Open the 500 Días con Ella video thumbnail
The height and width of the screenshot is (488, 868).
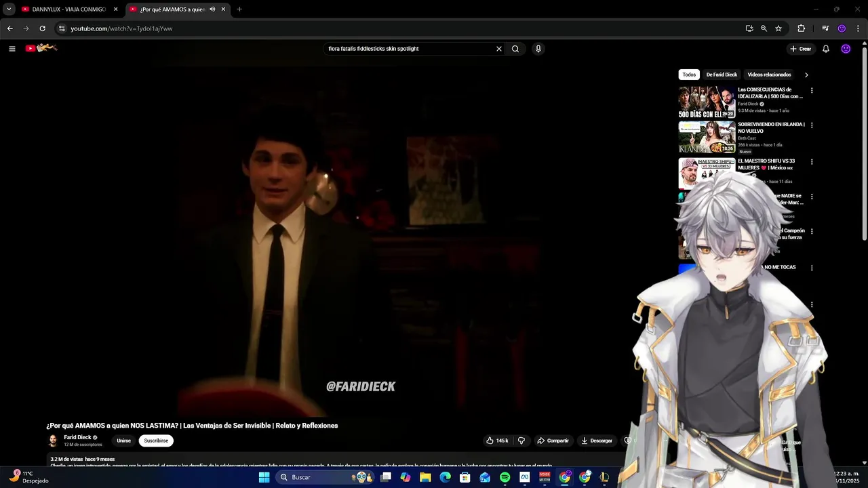tap(707, 102)
